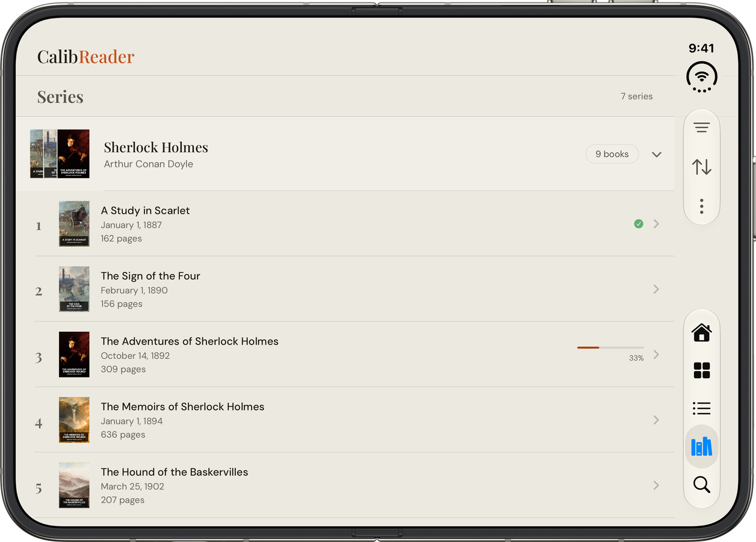The height and width of the screenshot is (542, 756).
Task: Tap green read checkmark on A Study in Scarlet
Action: (639, 224)
